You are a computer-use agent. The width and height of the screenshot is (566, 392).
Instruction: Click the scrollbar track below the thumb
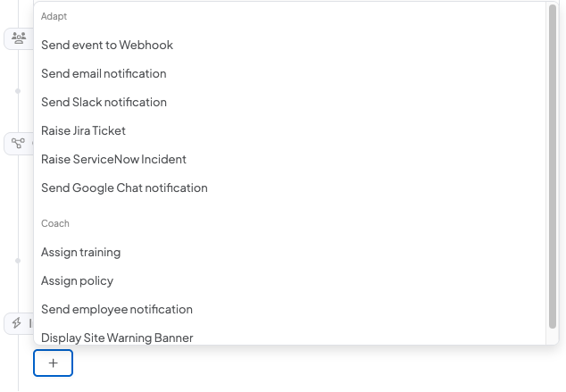pos(553,337)
